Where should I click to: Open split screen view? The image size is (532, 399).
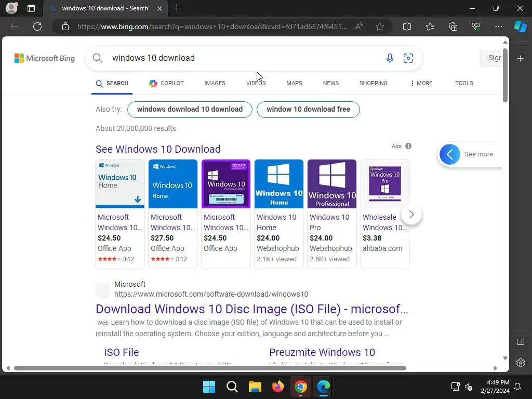pos(407,26)
